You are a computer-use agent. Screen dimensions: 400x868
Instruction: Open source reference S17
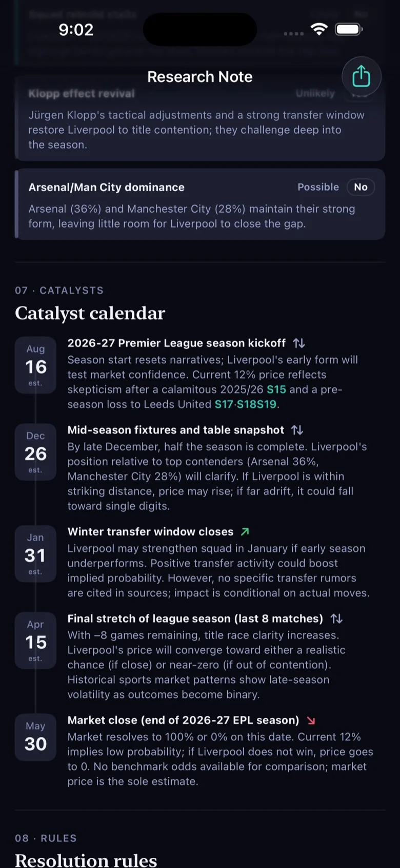point(224,404)
